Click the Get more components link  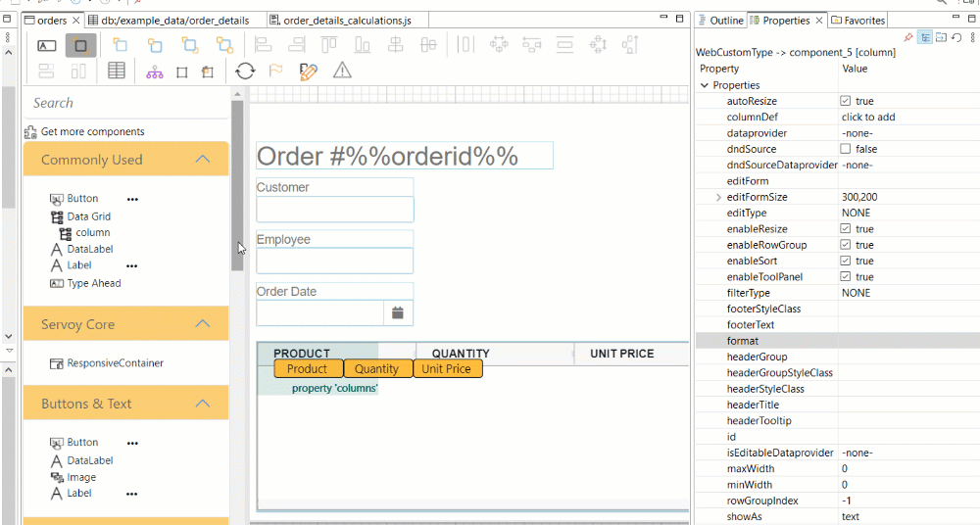92,131
